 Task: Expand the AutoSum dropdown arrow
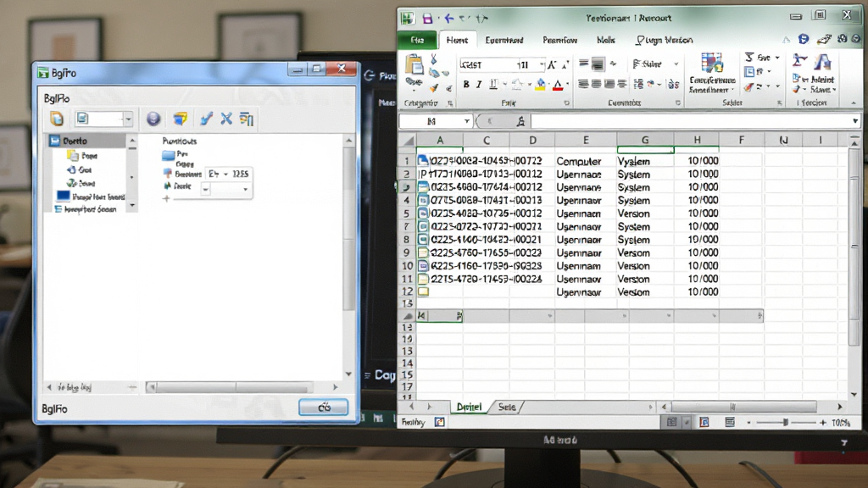click(777, 57)
